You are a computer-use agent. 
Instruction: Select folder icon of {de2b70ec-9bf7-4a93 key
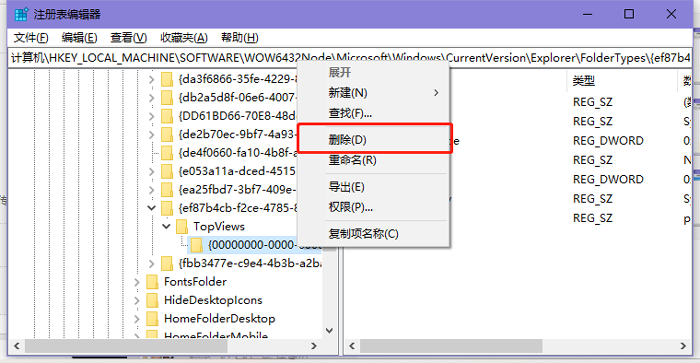[167, 134]
